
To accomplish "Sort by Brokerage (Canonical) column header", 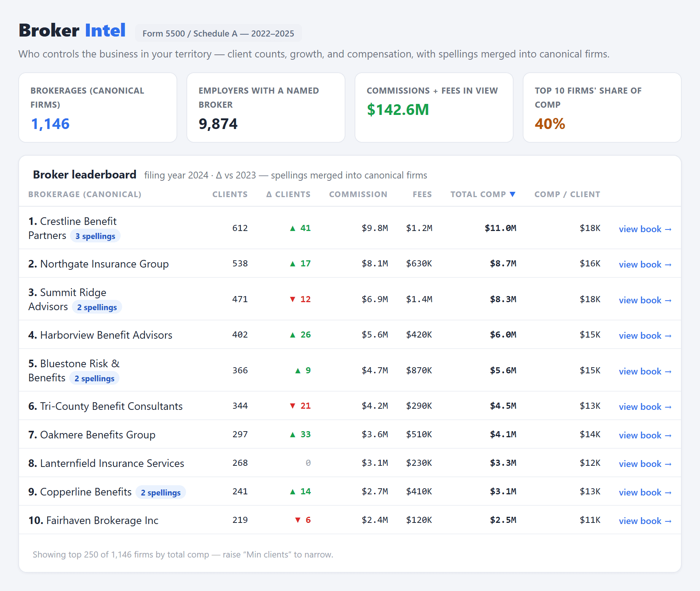I will pos(85,194).
